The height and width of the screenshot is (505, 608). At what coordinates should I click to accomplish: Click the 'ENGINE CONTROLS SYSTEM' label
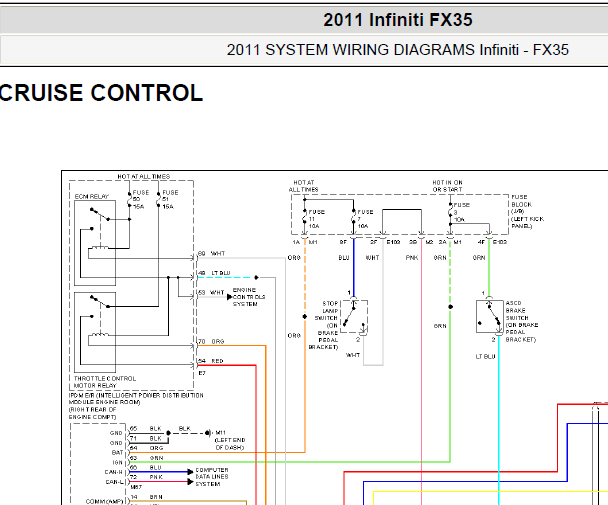click(x=249, y=297)
